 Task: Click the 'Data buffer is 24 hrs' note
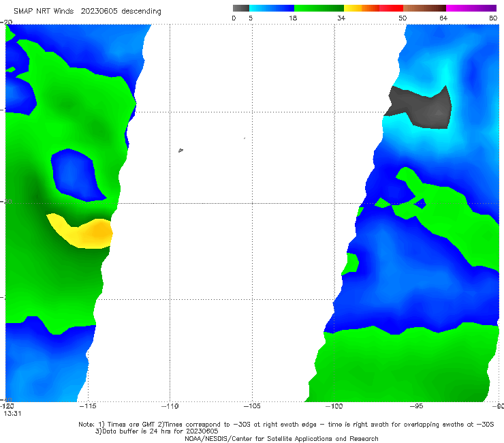coord(157,431)
